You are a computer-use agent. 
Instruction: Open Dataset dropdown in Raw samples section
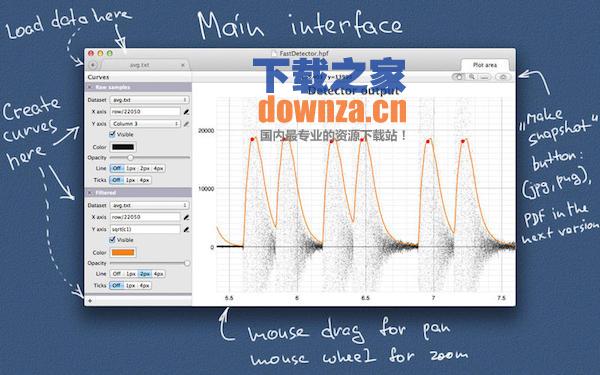point(149,100)
